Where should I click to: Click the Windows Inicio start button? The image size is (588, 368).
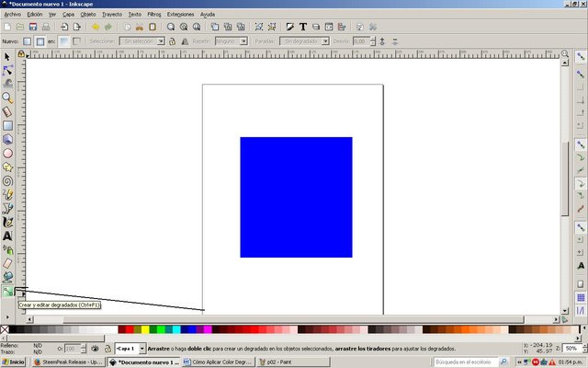click(13, 362)
